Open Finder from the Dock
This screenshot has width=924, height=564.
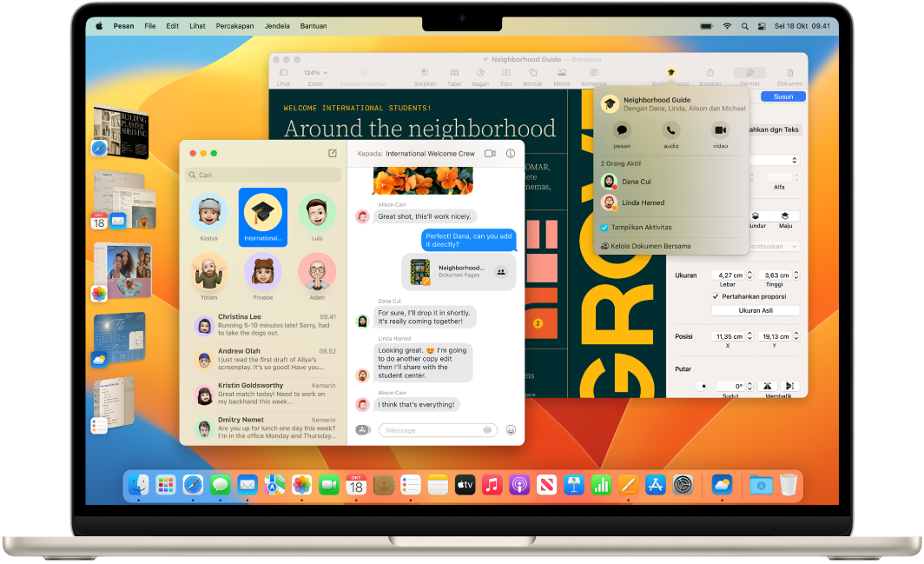(x=138, y=485)
